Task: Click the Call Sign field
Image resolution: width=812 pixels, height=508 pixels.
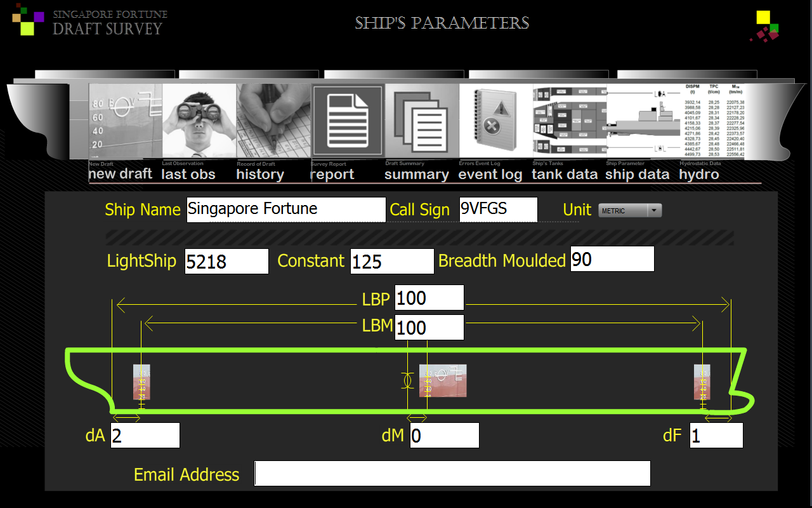Action: (x=498, y=210)
